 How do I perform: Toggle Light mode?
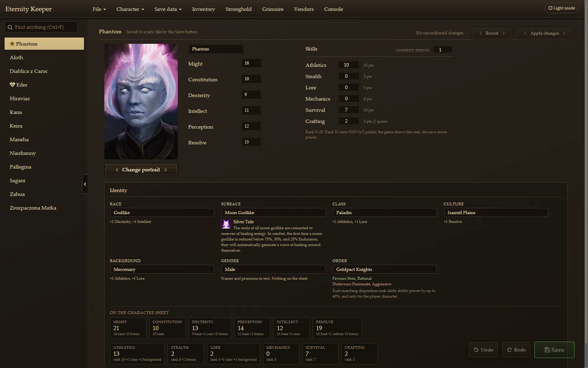click(x=561, y=8)
